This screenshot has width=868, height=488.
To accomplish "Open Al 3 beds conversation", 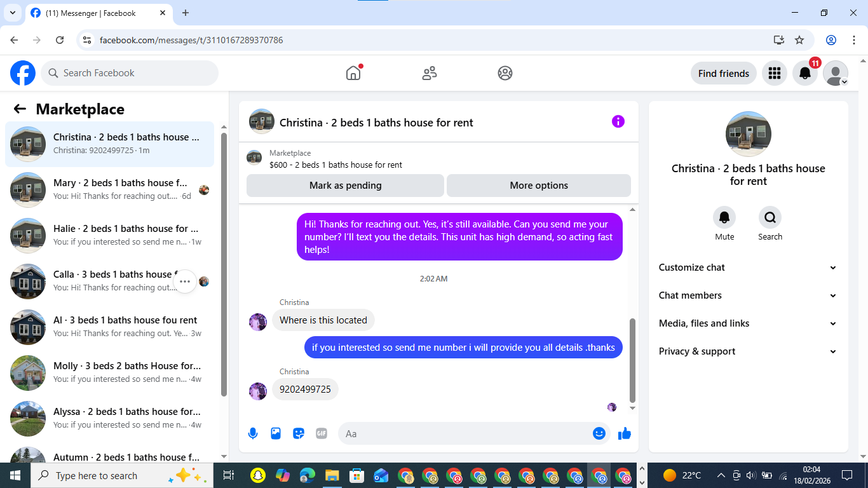I will [110, 327].
